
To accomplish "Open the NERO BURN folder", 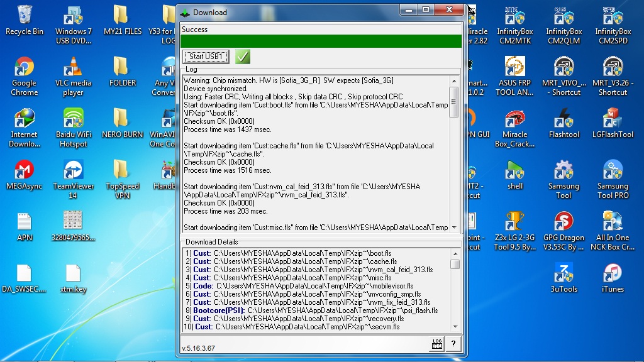I will 123,124.
